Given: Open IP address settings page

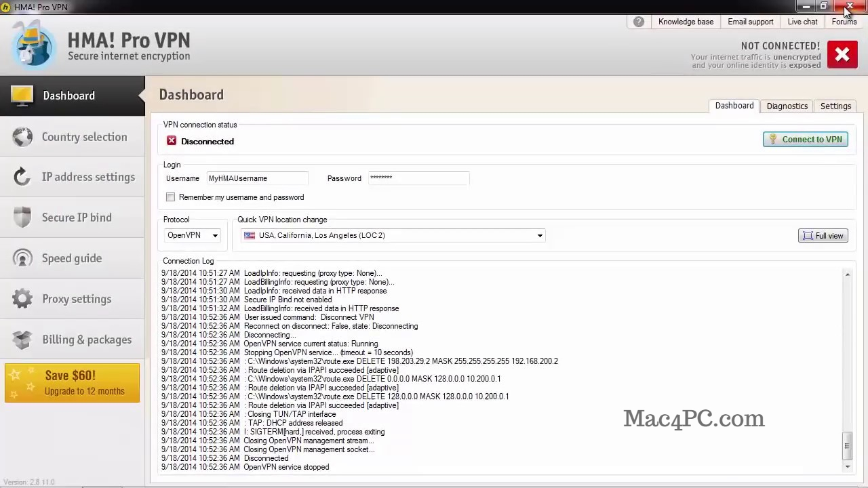Looking at the screenshot, I should pyautogui.click(x=73, y=177).
